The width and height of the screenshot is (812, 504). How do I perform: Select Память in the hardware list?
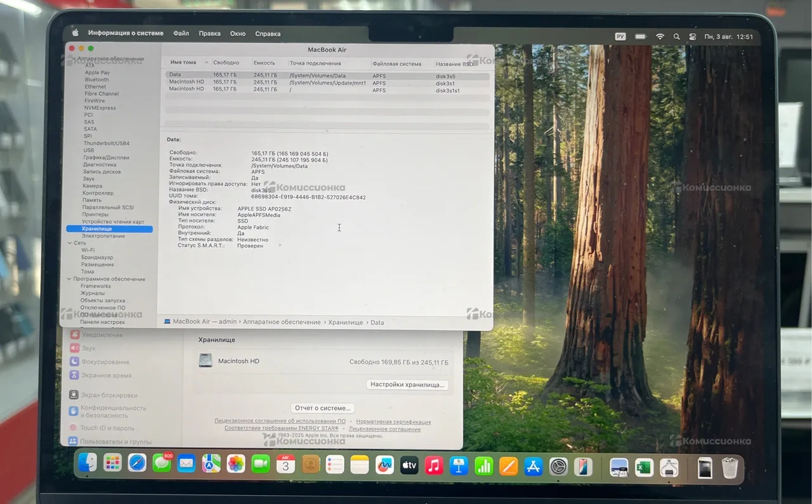[91, 200]
